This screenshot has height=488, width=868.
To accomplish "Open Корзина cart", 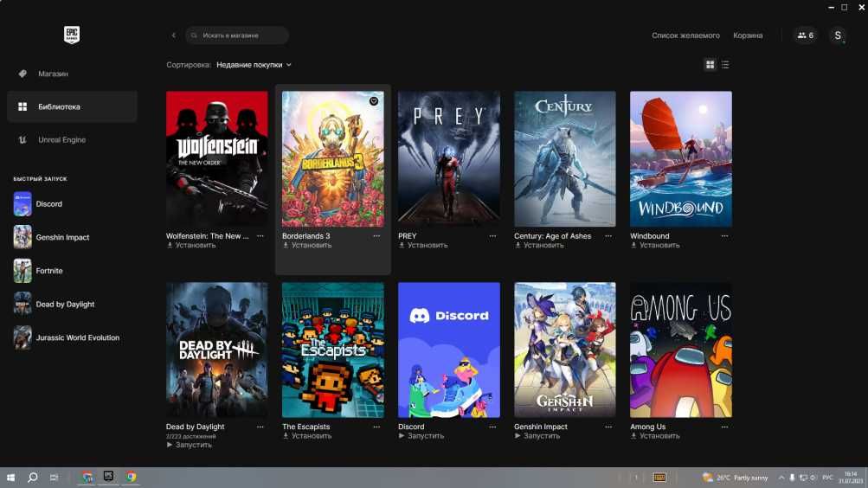I will (748, 35).
